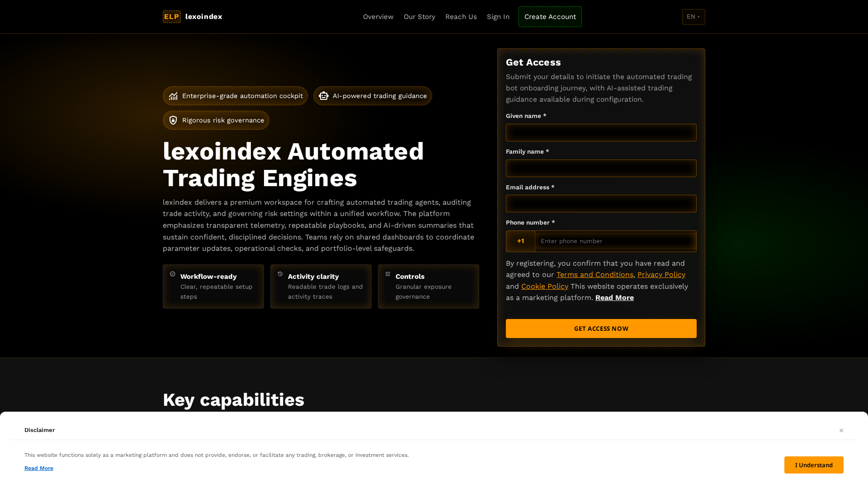Click the chart icon in Enterprise-grade automation pill

tap(173, 96)
